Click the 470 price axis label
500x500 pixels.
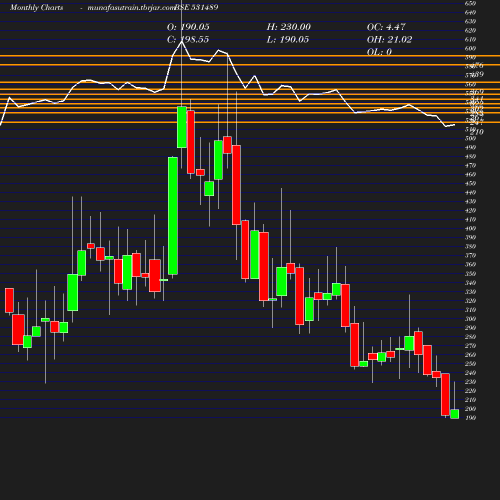(470, 166)
